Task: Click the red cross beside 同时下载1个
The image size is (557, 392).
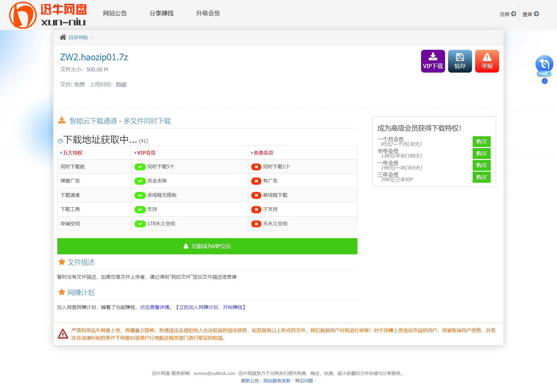Action: pos(256,167)
